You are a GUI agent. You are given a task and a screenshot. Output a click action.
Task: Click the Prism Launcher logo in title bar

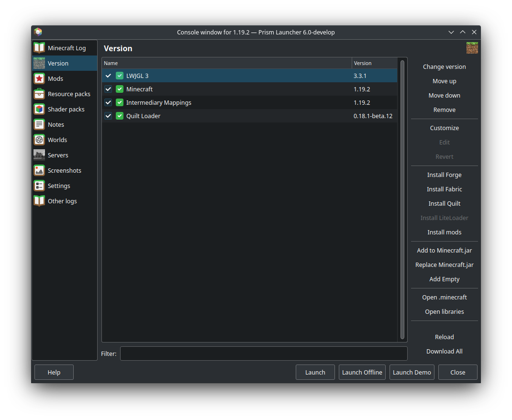click(38, 32)
